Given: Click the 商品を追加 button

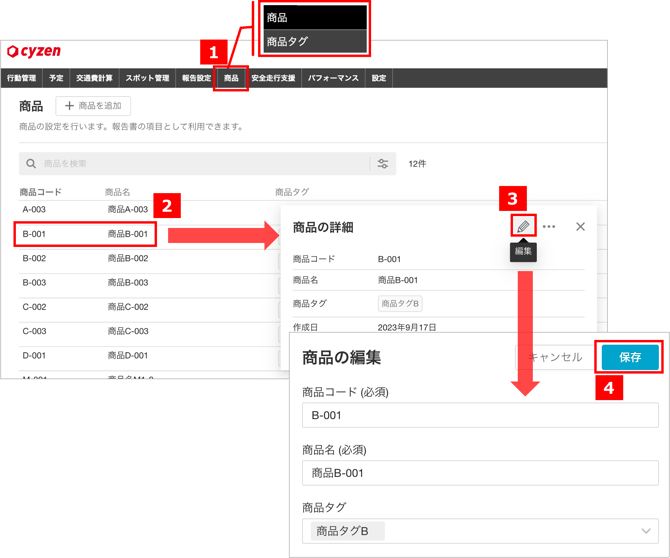Looking at the screenshot, I should coord(93,106).
